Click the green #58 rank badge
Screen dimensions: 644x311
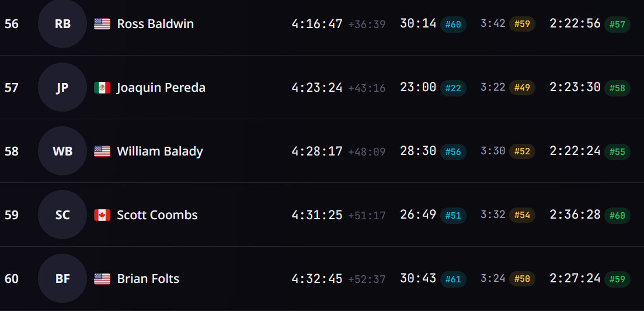(x=617, y=88)
